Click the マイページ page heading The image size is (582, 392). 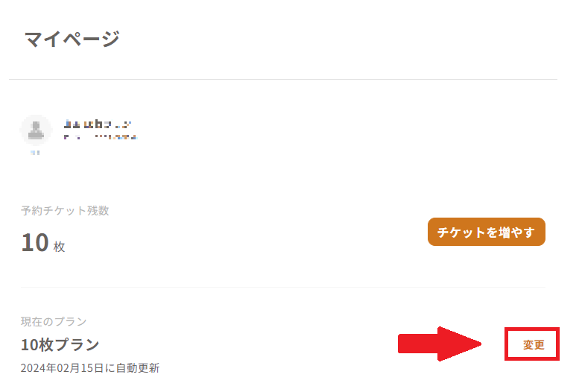point(72,39)
